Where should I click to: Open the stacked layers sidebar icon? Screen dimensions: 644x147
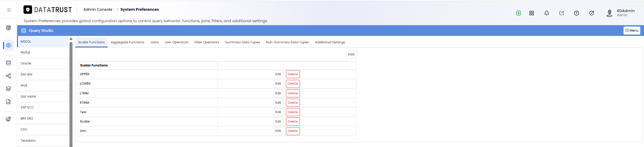pos(8,89)
